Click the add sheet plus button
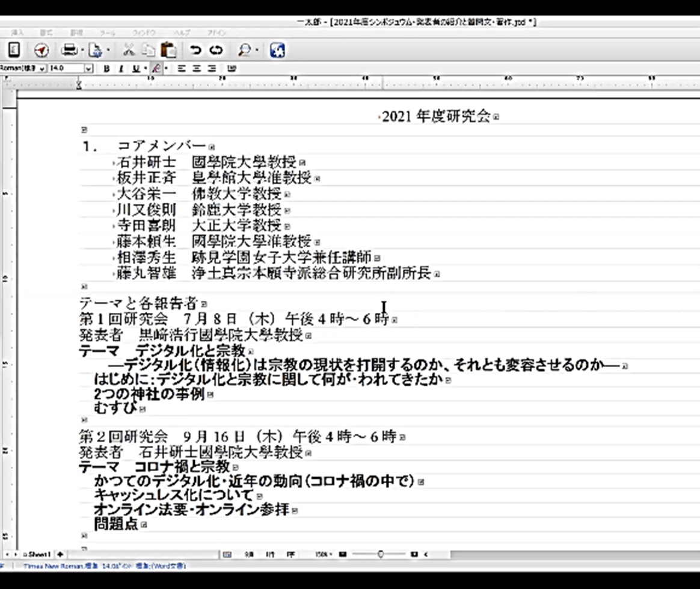This screenshot has height=589, width=700. click(60, 554)
